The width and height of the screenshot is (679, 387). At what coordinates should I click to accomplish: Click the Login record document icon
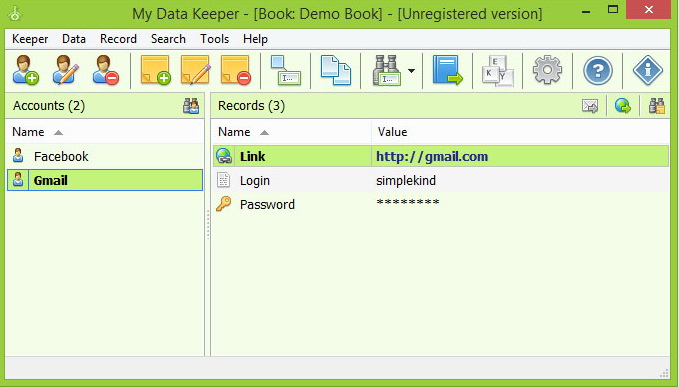click(223, 180)
